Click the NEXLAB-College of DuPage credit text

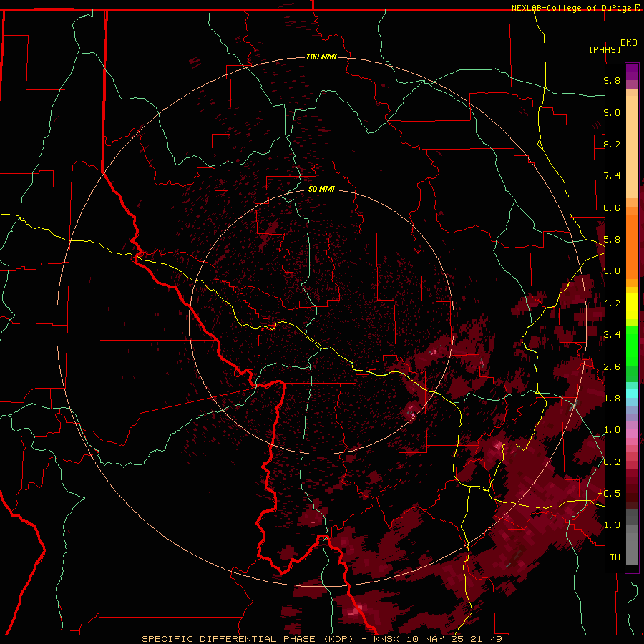pyautogui.click(x=572, y=8)
